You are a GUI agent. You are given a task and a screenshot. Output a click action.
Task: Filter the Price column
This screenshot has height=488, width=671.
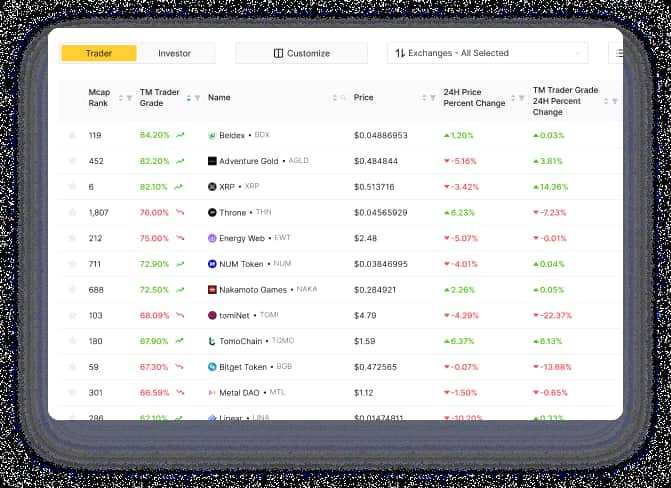click(433, 98)
